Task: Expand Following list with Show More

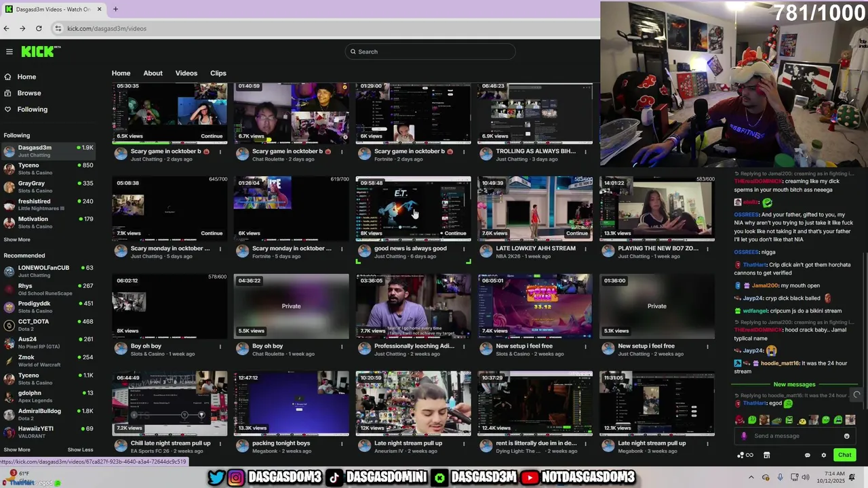Action: pos(17,239)
